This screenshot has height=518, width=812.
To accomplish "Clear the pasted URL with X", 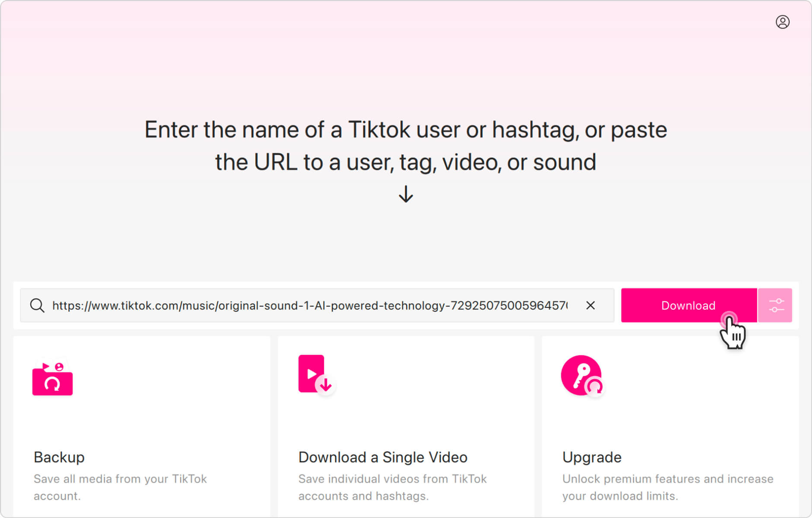I will [590, 305].
